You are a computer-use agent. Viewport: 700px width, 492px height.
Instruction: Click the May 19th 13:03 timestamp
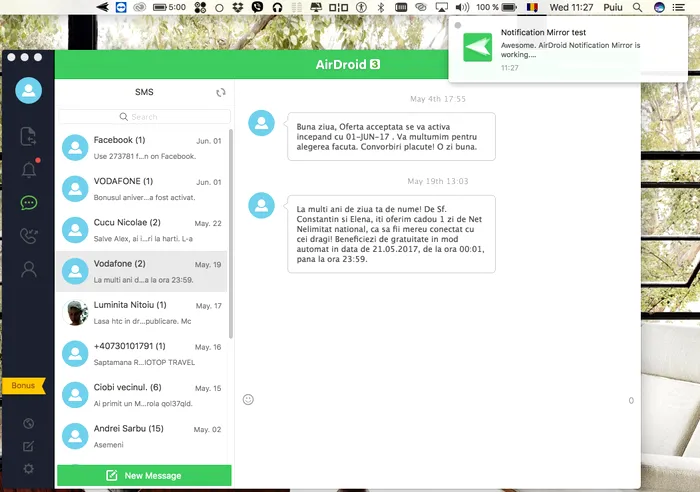(x=438, y=181)
